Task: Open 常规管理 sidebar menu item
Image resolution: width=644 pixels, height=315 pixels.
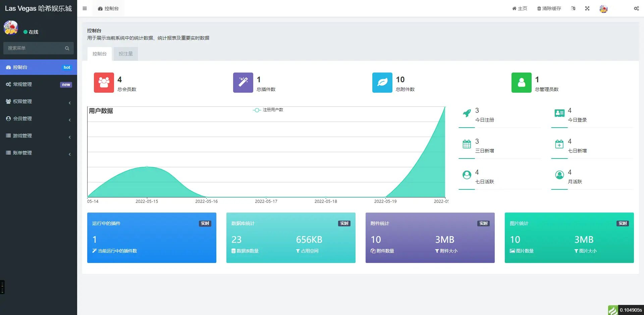Action: point(39,84)
